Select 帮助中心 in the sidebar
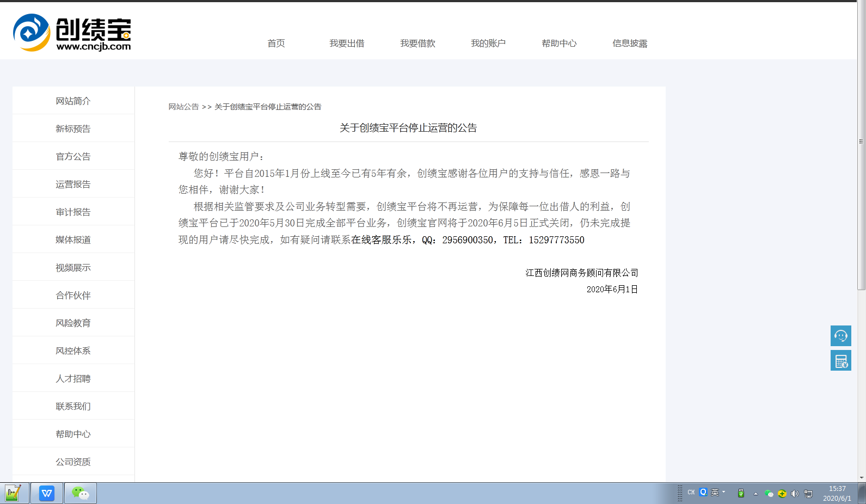The image size is (866, 504). [x=73, y=434]
